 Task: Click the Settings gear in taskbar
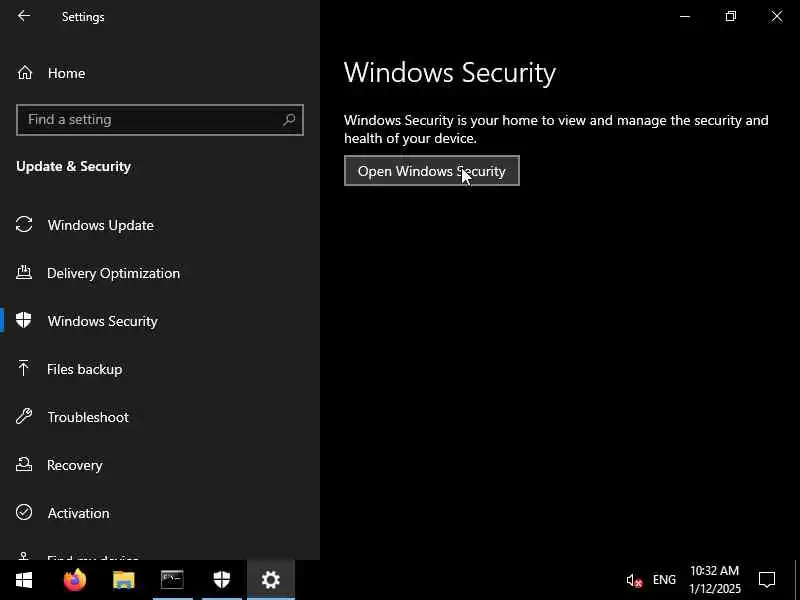271,580
